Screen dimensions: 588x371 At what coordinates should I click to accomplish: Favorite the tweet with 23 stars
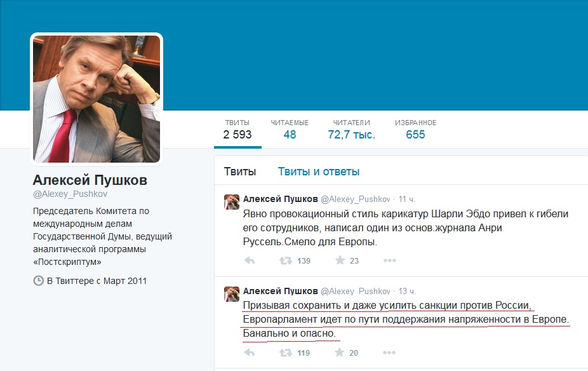[340, 260]
